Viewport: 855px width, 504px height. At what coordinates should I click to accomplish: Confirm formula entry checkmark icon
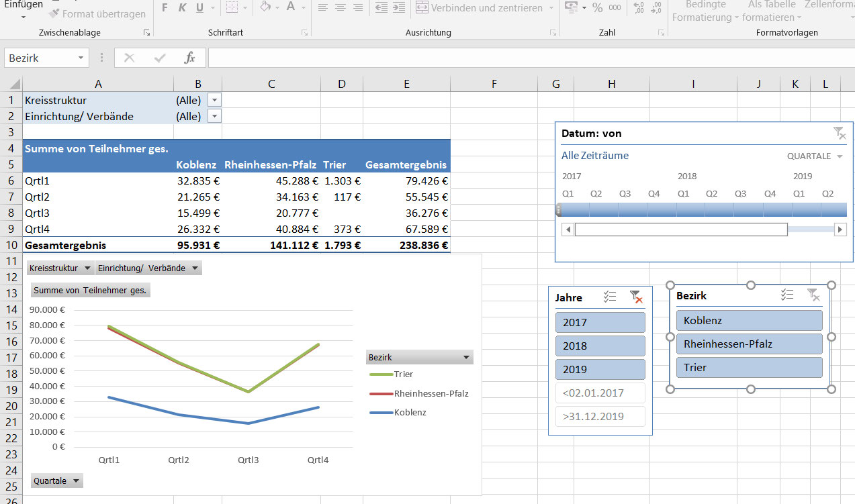[160, 58]
